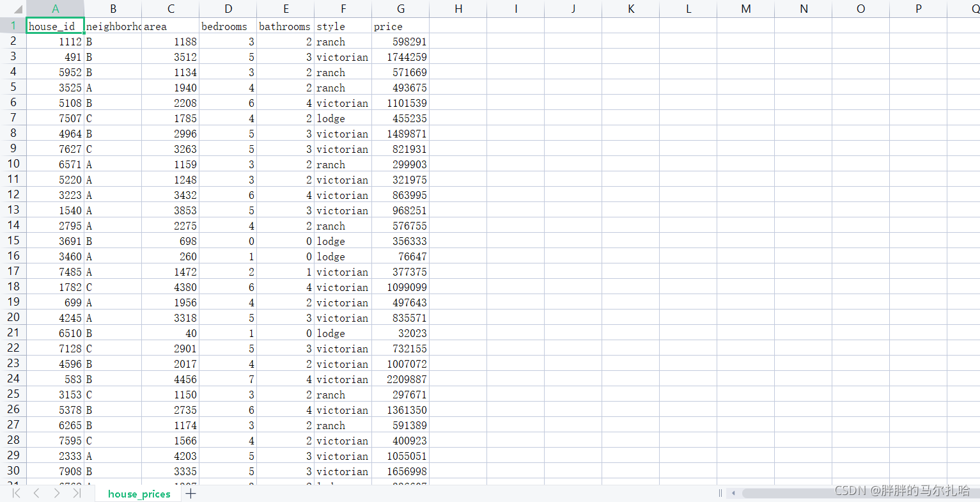Image resolution: width=980 pixels, height=502 pixels.
Task: Select column A header
Action: [x=56, y=9]
